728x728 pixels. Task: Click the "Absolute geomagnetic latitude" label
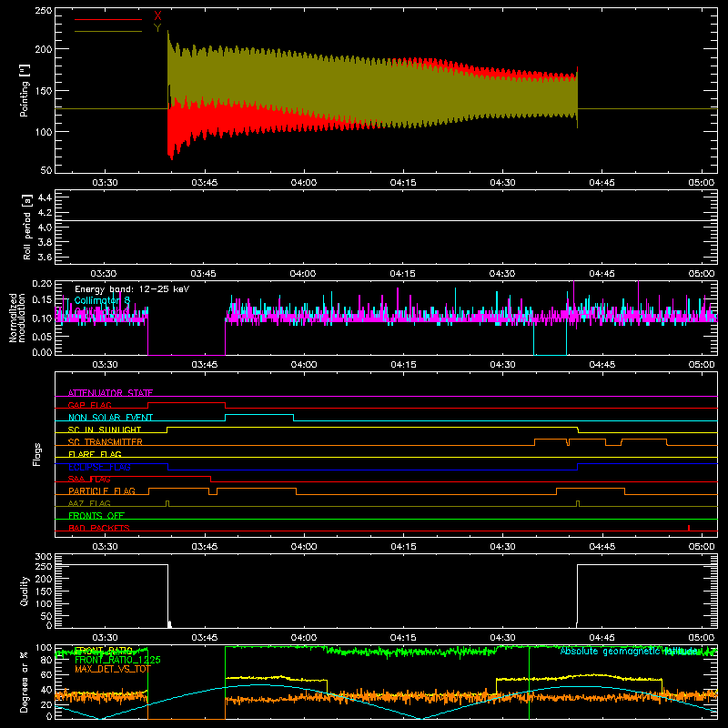click(x=629, y=652)
